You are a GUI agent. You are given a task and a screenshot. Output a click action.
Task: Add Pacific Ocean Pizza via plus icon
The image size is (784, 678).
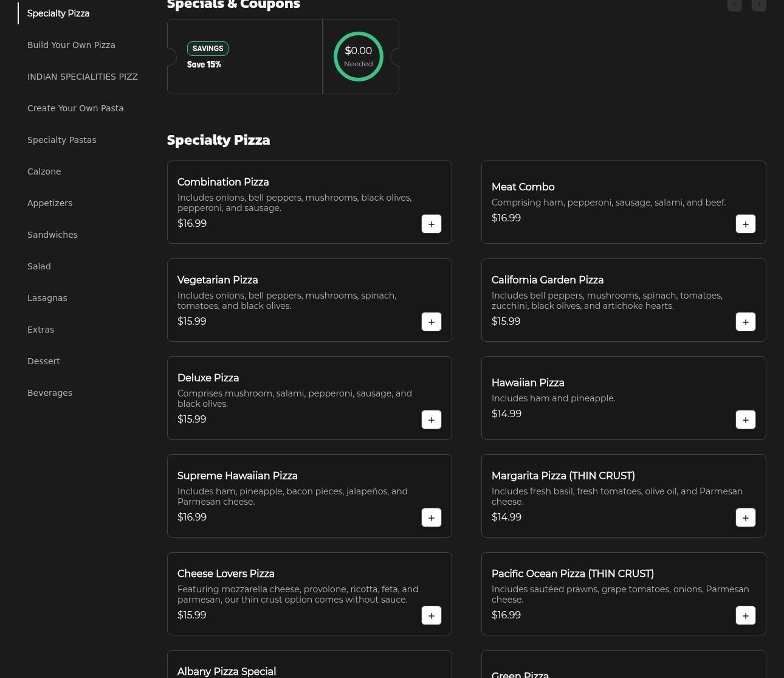pyautogui.click(x=746, y=615)
